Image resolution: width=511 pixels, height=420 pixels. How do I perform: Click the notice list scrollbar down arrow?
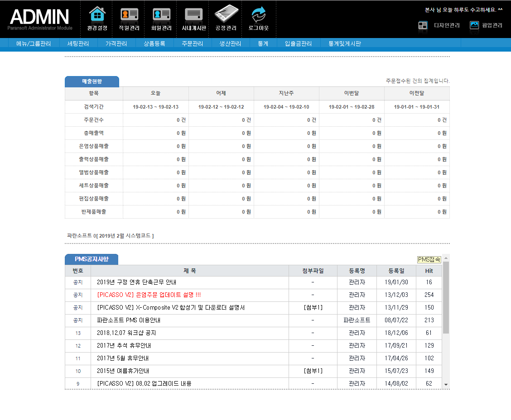click(x=446, y=384)
